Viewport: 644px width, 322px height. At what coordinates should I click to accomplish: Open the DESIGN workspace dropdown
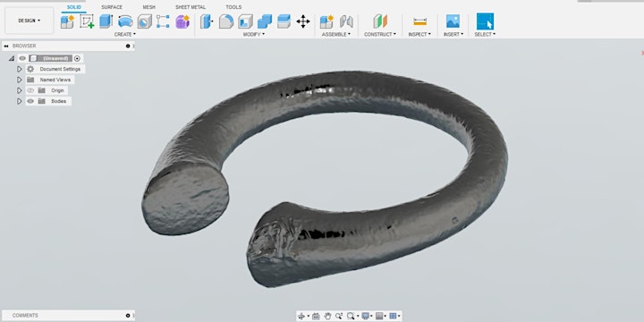30,21
